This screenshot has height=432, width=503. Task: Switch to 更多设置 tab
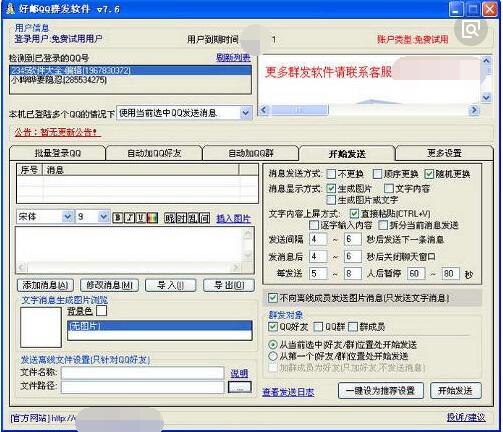444,153
